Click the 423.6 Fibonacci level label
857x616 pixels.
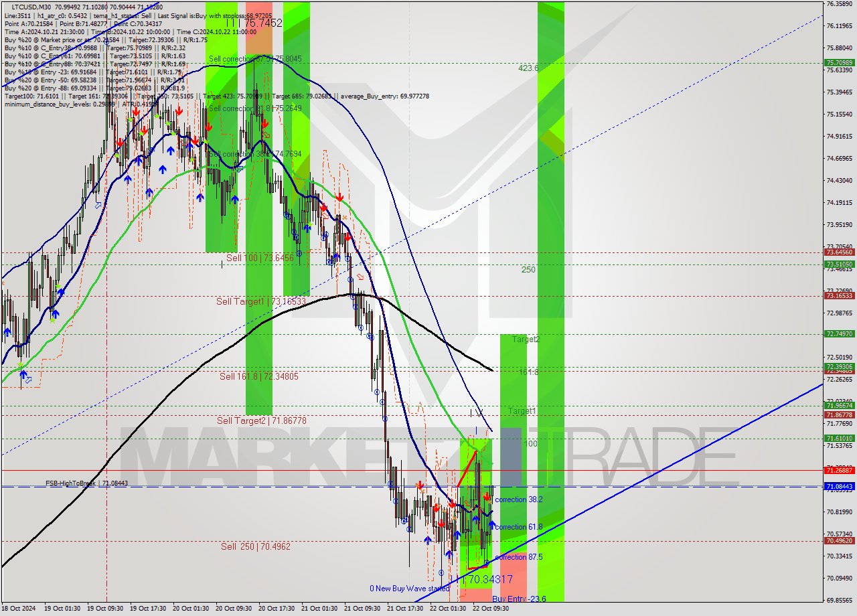tap(528, 68)
